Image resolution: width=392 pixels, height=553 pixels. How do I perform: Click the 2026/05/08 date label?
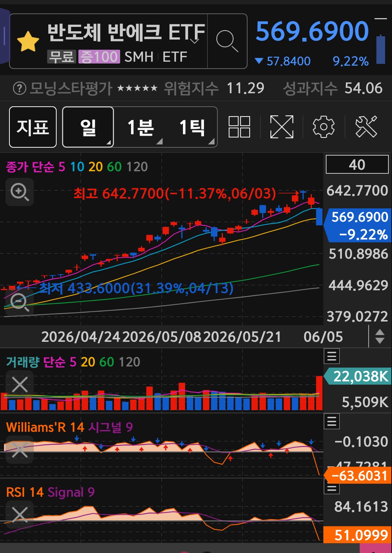click(x=162, y=337)
